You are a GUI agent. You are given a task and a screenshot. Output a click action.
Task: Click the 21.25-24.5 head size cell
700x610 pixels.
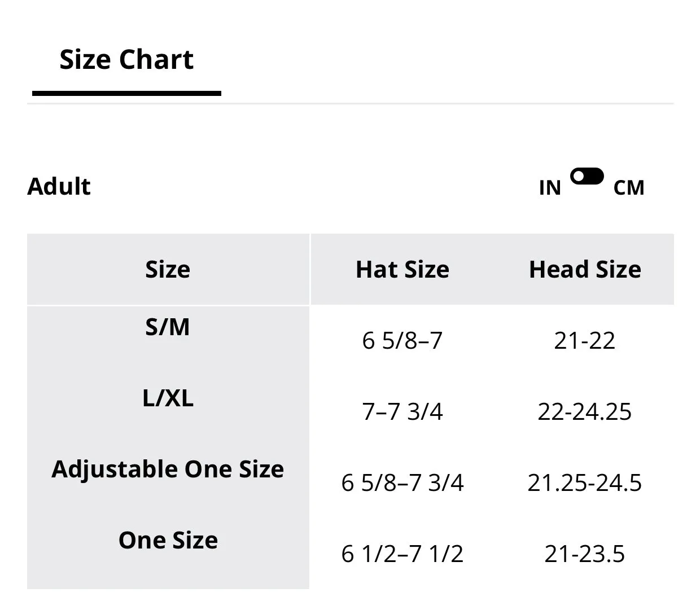point(585,482)
